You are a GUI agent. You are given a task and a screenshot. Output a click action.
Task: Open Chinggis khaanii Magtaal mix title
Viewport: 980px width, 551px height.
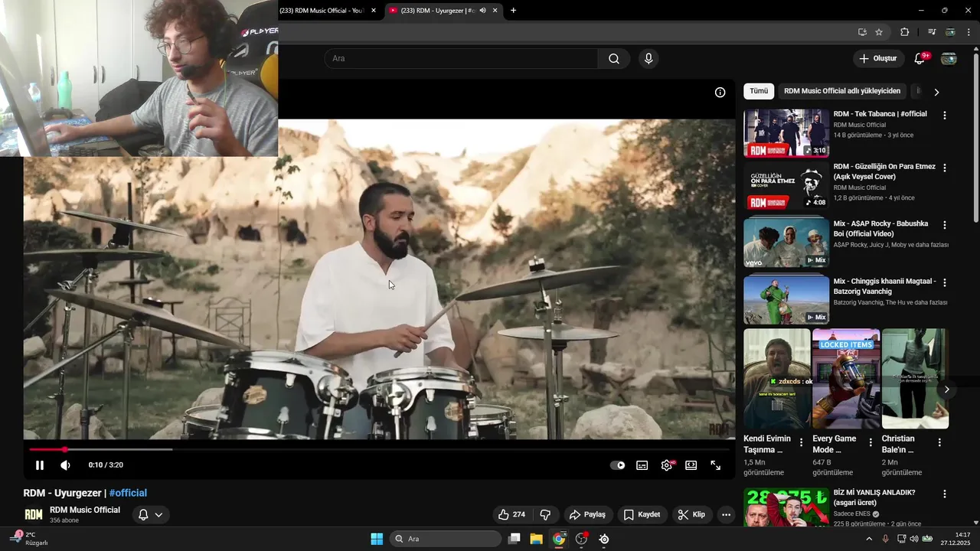pyautogui.click(x=885, y=286)
